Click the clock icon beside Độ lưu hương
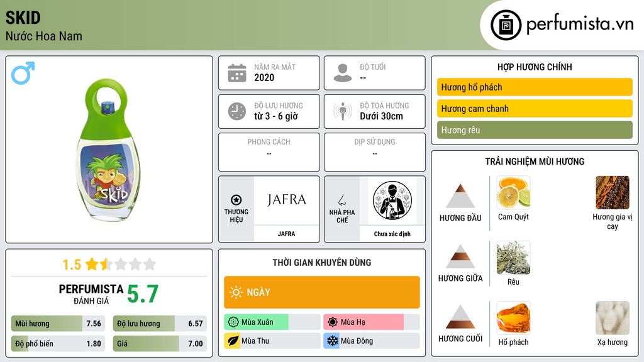644x362 pixels. coord(237,111)
